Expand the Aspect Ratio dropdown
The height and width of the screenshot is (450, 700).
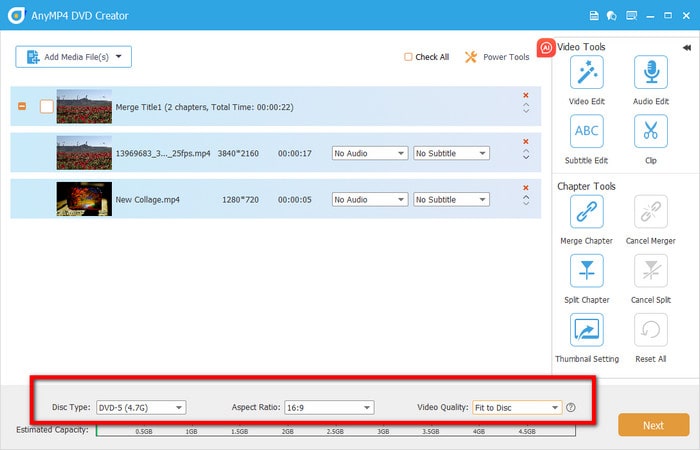[x=328, y=407]
